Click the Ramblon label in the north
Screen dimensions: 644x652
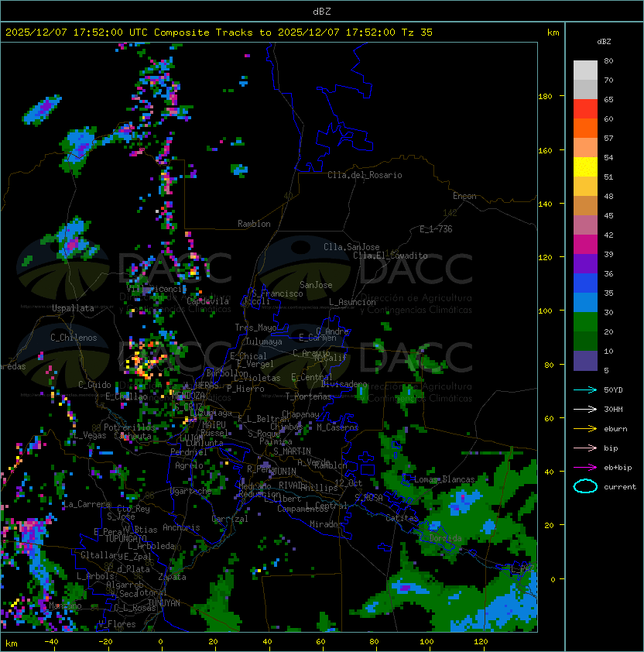click(x=254, y=224)
